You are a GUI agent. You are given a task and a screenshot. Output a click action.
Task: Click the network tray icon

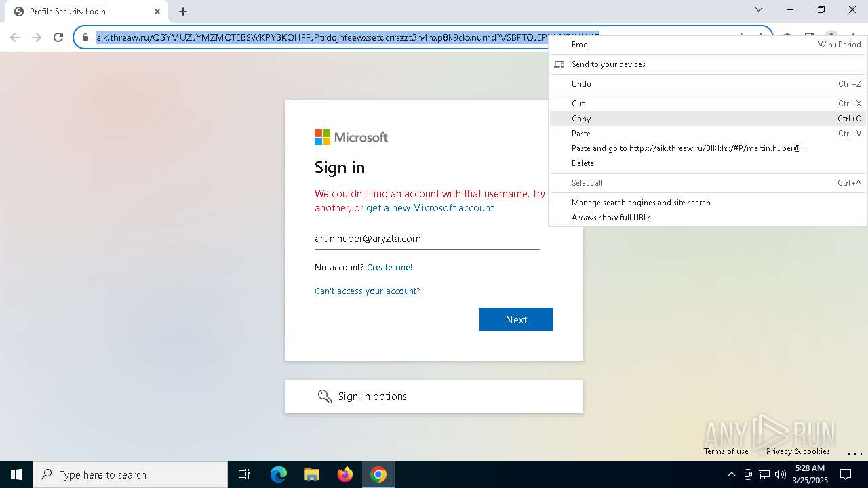click(x=764, y=474)
